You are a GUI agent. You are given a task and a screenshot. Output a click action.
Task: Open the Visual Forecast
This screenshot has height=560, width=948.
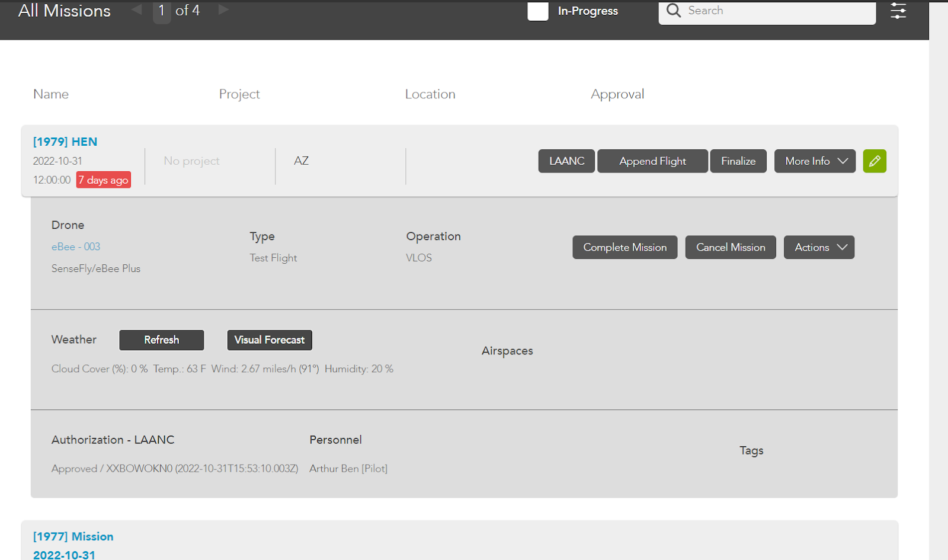(x=270, y=340)
